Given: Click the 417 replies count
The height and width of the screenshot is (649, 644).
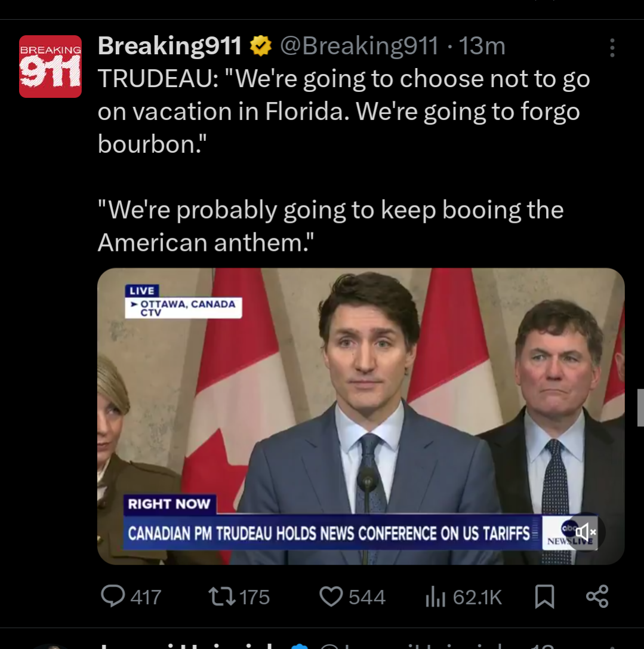Looking at the screenshot, I should click(x=146, y=597).
